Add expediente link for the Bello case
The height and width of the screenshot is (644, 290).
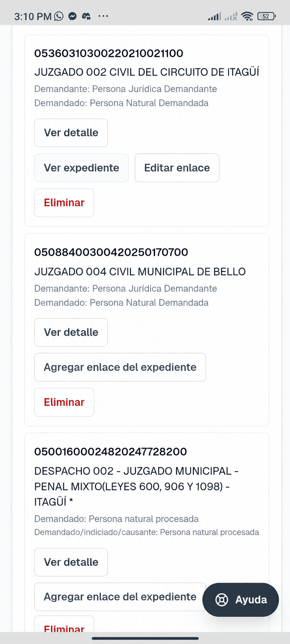pyautogui.click(x=120, y=367)
